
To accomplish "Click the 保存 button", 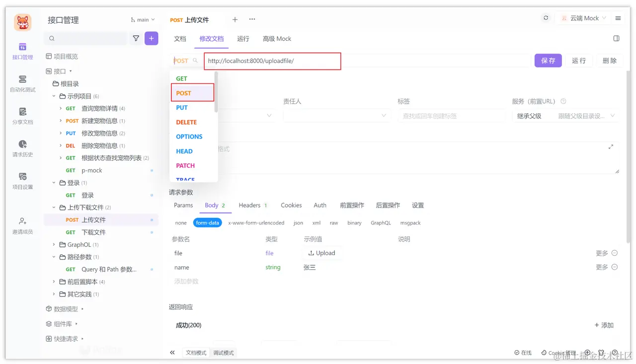I will pos(548,60).
